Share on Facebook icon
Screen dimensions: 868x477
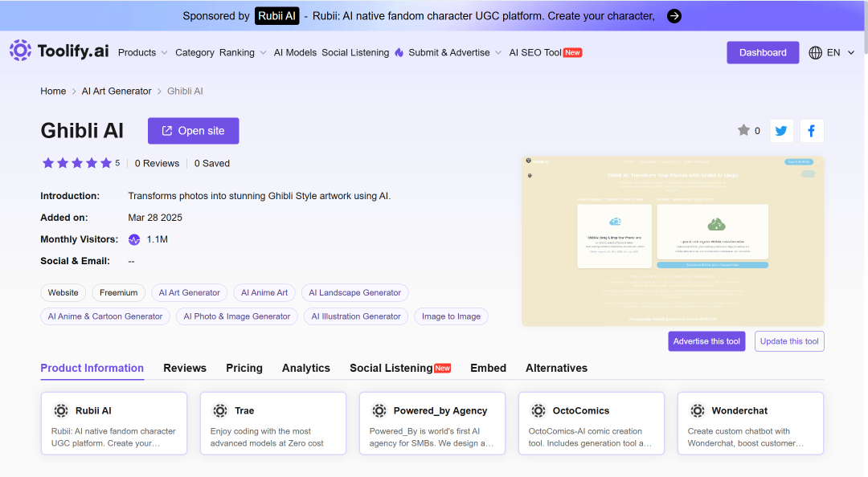(x=812, y=131)
